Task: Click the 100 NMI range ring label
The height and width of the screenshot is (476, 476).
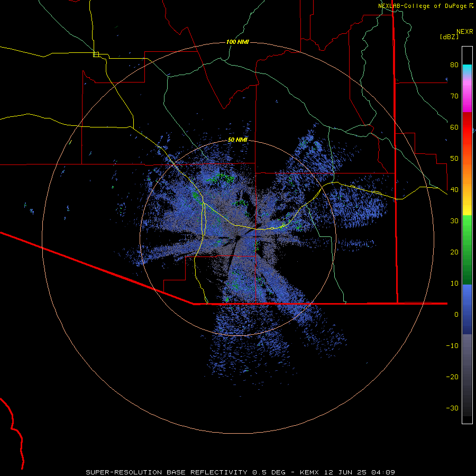Action: 237,42
